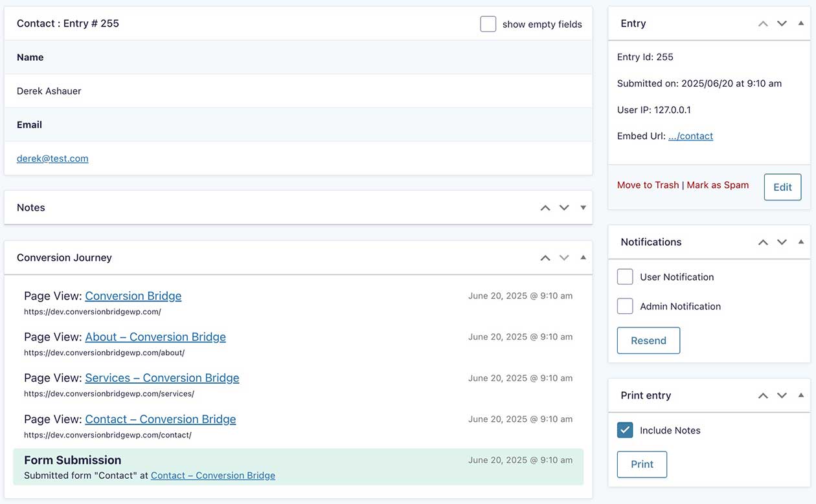Move the Conversion Journey panel down
Screen dimensions: 816x504
pyautogui.click(x=564, y=257)
